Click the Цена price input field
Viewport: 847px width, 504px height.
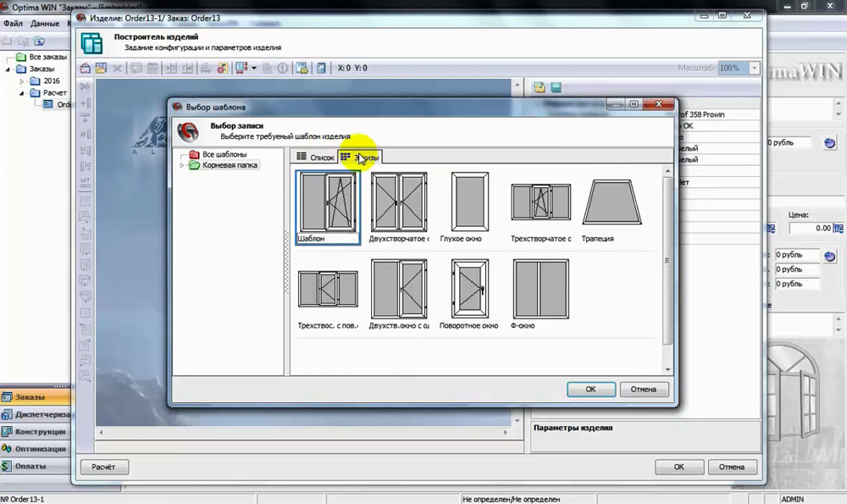pos(811,228)
